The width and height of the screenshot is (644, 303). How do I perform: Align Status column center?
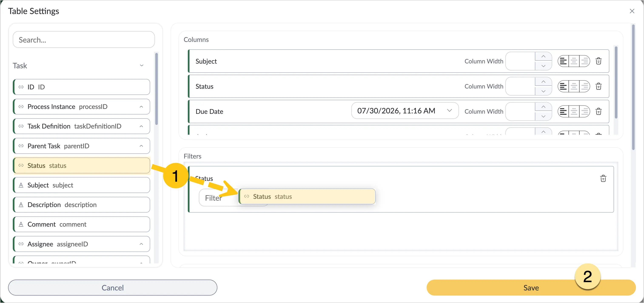[574, 86]
